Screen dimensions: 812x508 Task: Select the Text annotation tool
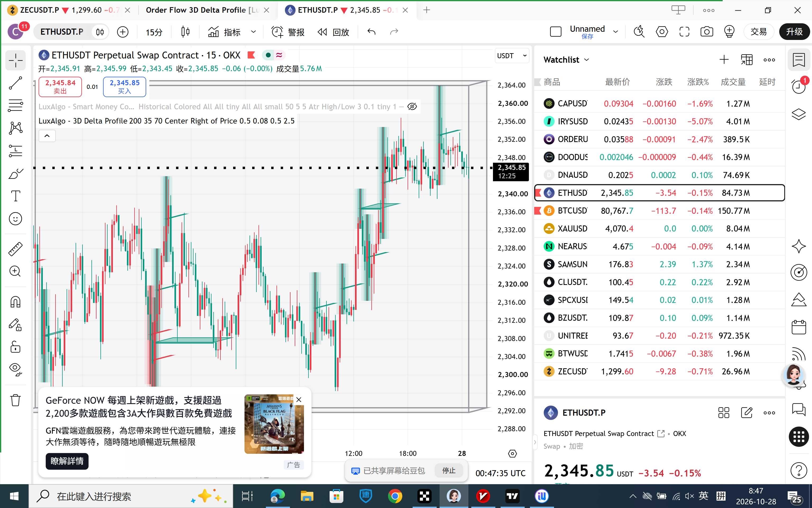[15, 196]
